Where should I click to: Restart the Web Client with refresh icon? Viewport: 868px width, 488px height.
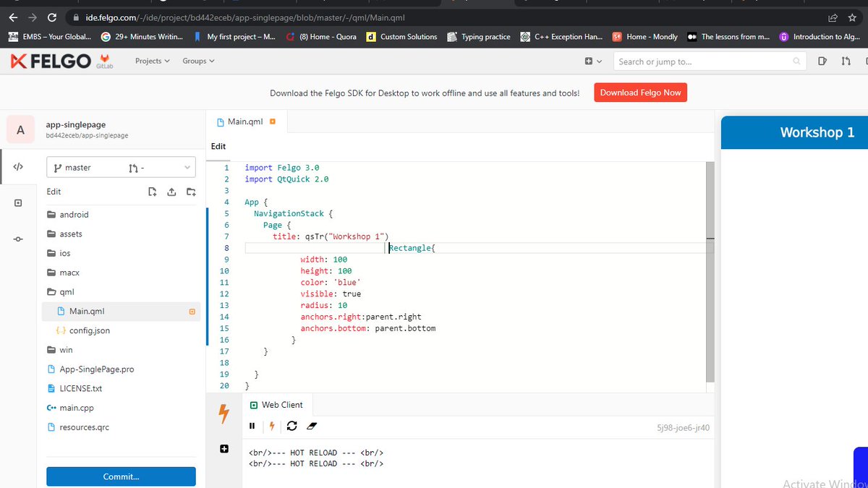(x=292, y=426)
